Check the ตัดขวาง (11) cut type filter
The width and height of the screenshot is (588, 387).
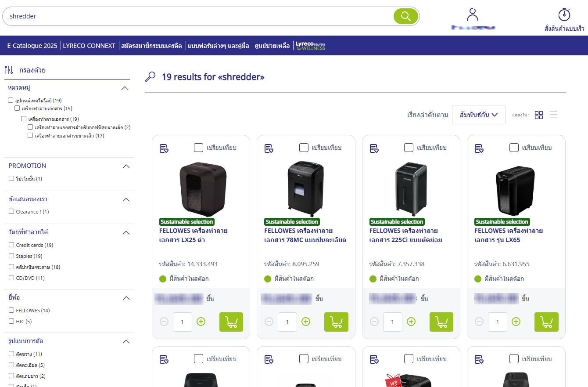11,354
